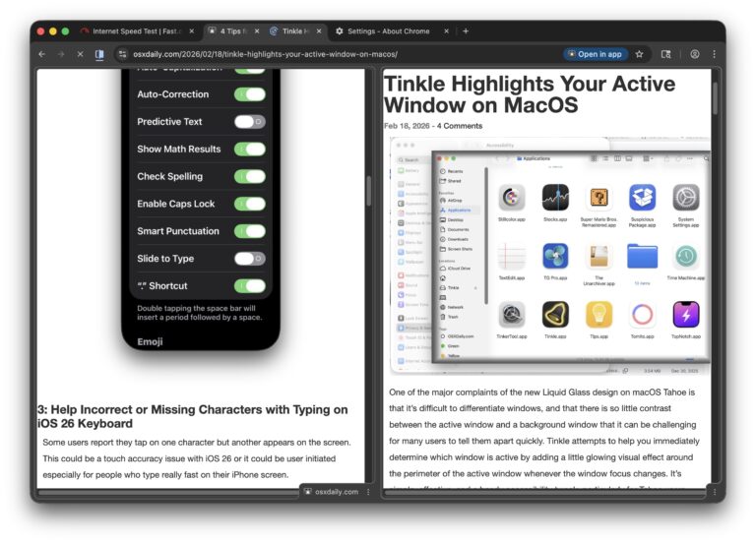Image resolution: width=756 pixels, height=543 pixels.
Task: Click Suspicious Package.app icon
Action: coord(642,198)
